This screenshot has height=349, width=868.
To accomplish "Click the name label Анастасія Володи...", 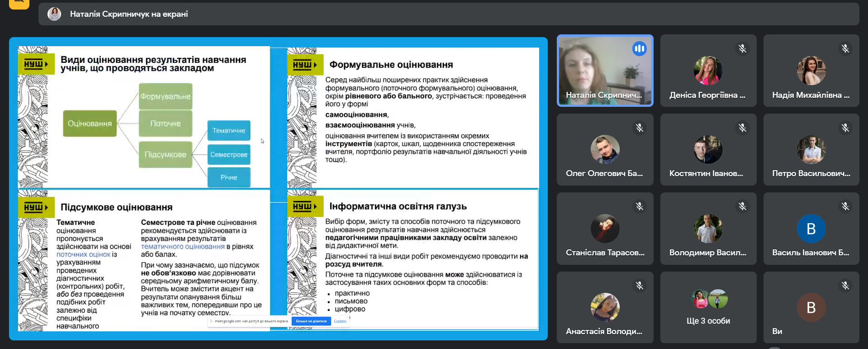I will click(604, 331).
